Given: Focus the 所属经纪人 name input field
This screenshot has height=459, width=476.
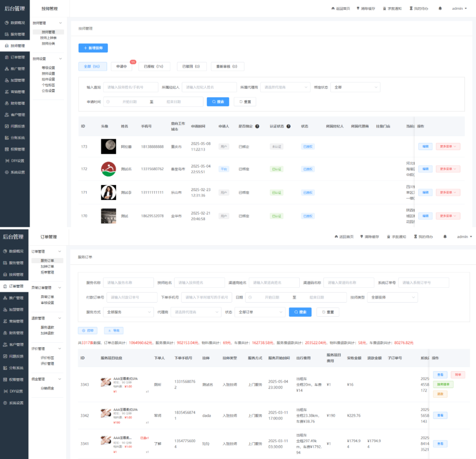Looking at the screenshot, I should pyautogui.click(x=209, y=87).
